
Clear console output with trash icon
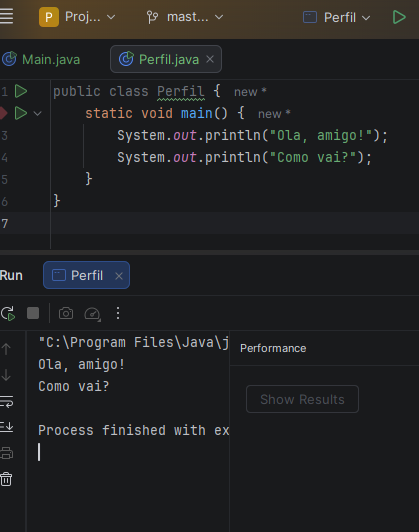(6, 479)
